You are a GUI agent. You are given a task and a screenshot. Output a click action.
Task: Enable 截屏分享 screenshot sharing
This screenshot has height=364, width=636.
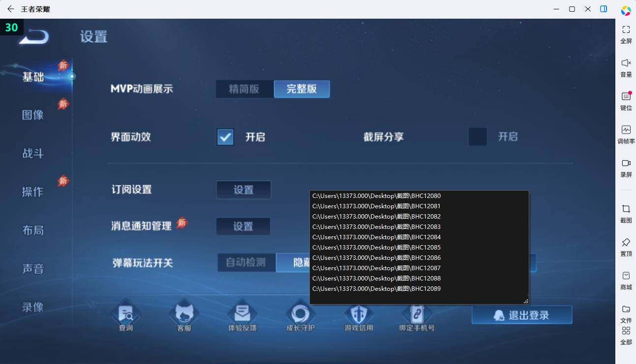coord(477,137)
